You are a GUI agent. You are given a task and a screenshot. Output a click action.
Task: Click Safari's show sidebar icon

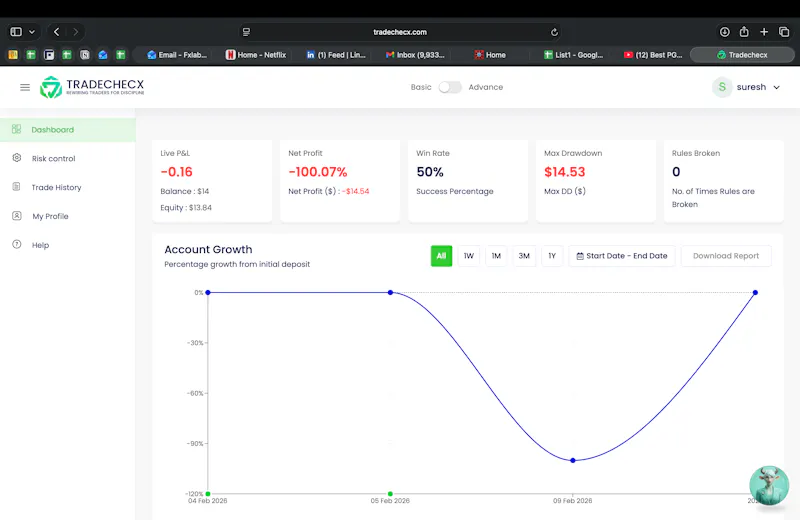[x=16, y=32]
